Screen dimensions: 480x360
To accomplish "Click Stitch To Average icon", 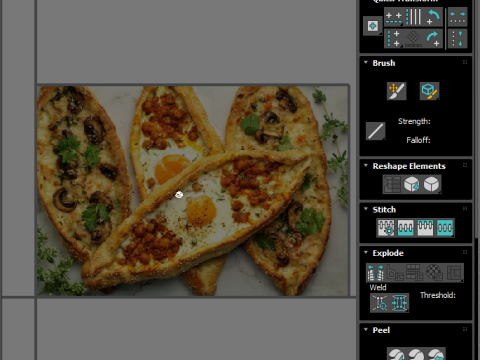I will click(406, 228).
